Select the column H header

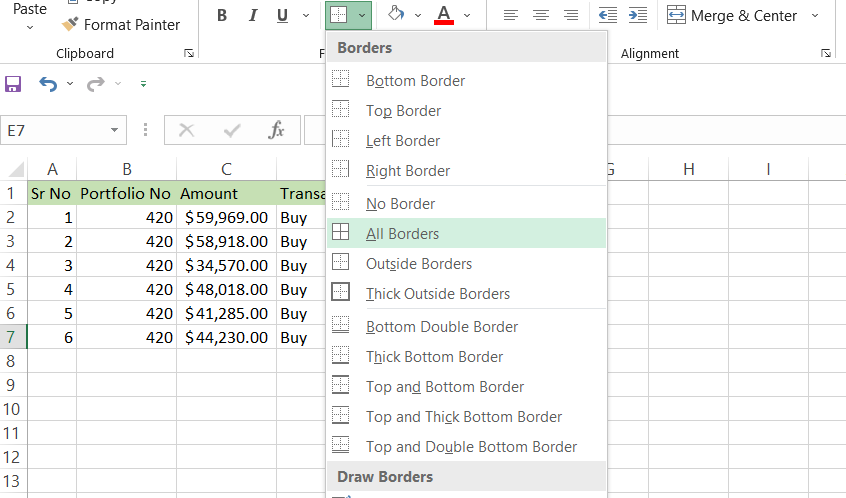(x=688, y=169)
